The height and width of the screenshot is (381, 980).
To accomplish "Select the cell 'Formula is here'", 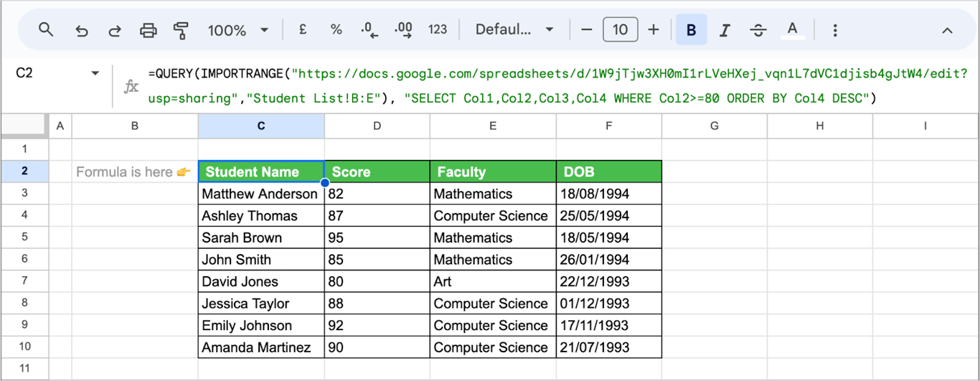I will point(135,171).
